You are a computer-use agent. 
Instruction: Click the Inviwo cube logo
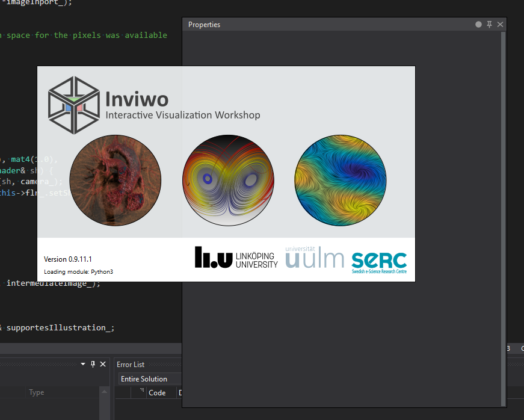(x=74, y=105)
